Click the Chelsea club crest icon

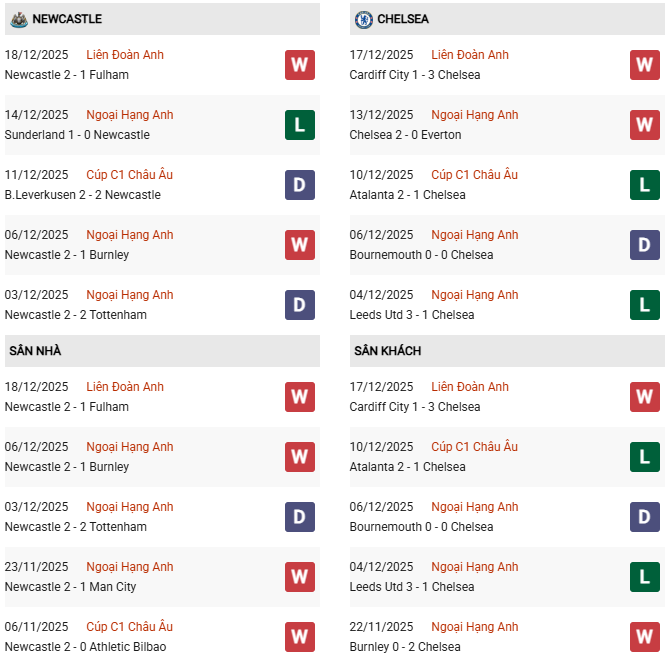click(363, 19)
